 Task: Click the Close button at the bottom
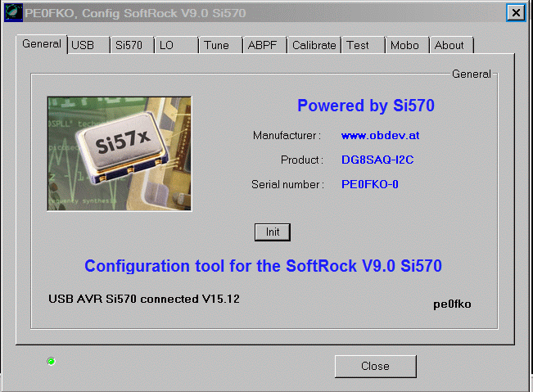pyautogui.click(x=375, y=366)
